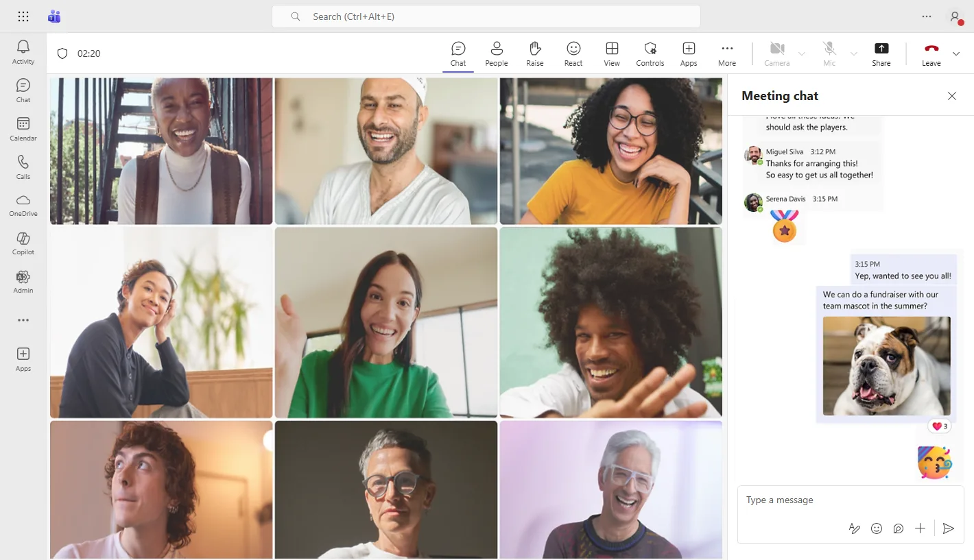Open Copilot from the left sidebar
Image resolution: width=974 pixels, height=560 pixels.
(x=23, y=243)
